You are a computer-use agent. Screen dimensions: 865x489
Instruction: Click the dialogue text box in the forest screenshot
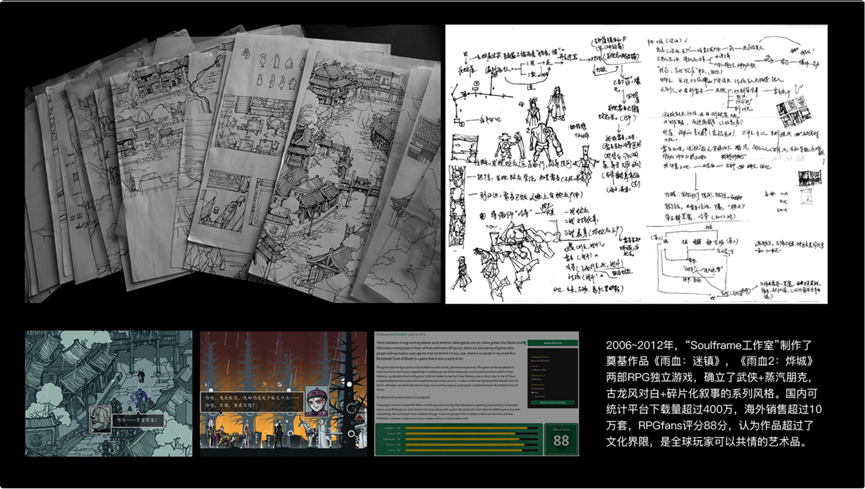(253, 401)
